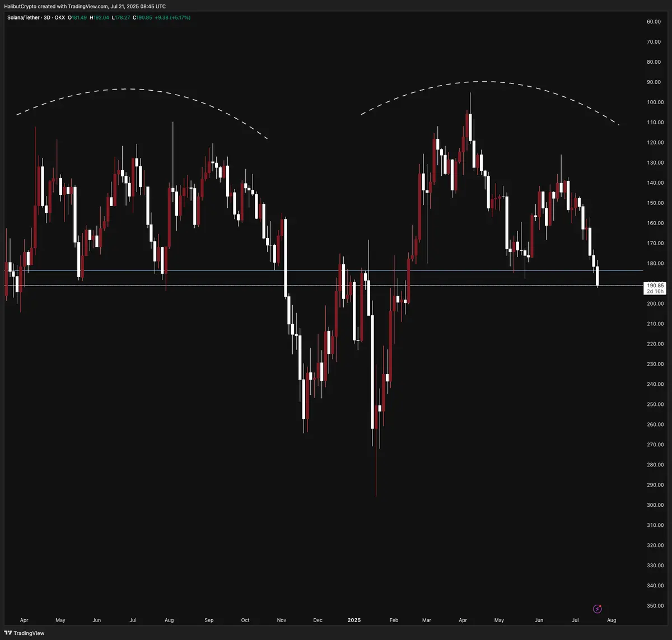Click the OKX exchange label
Viewport: 672px width, 640px height.
point(59,18)
